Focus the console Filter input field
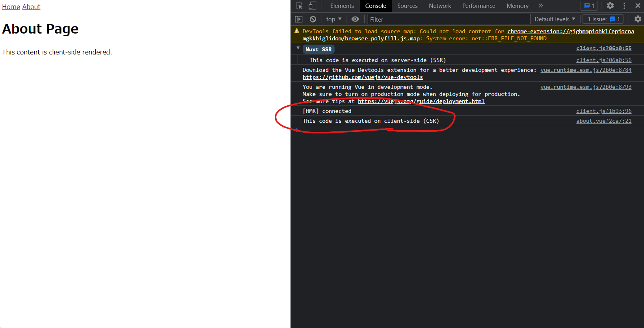Screen dimensions: 644x328 (x=449, y=19)
